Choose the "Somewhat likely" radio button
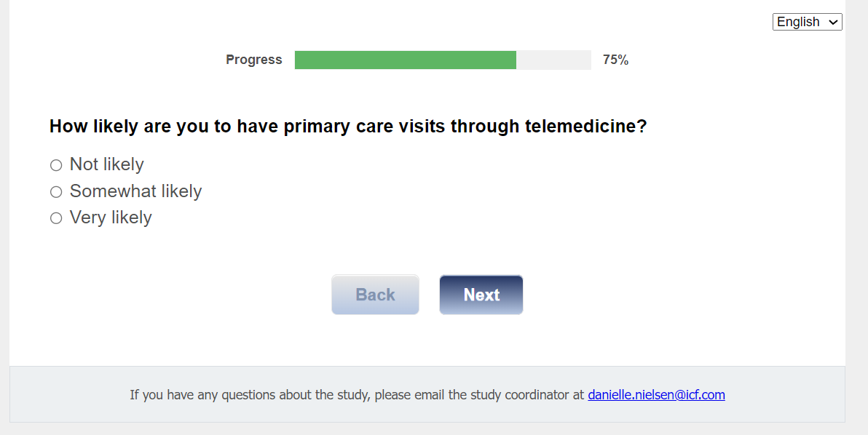The image size is (868, 435). pos(56,192)
